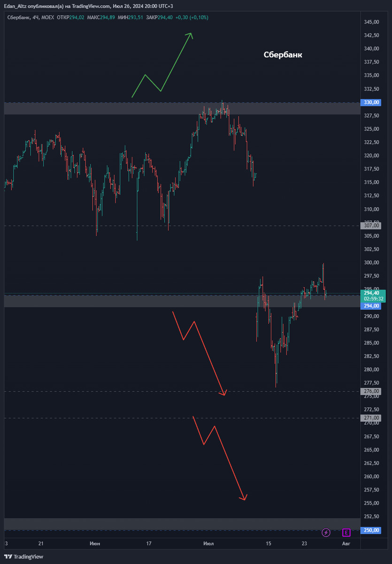This screenshot has height=564, width=392.
Task: Click the Июл label on time axis
Action: (208, 544)
